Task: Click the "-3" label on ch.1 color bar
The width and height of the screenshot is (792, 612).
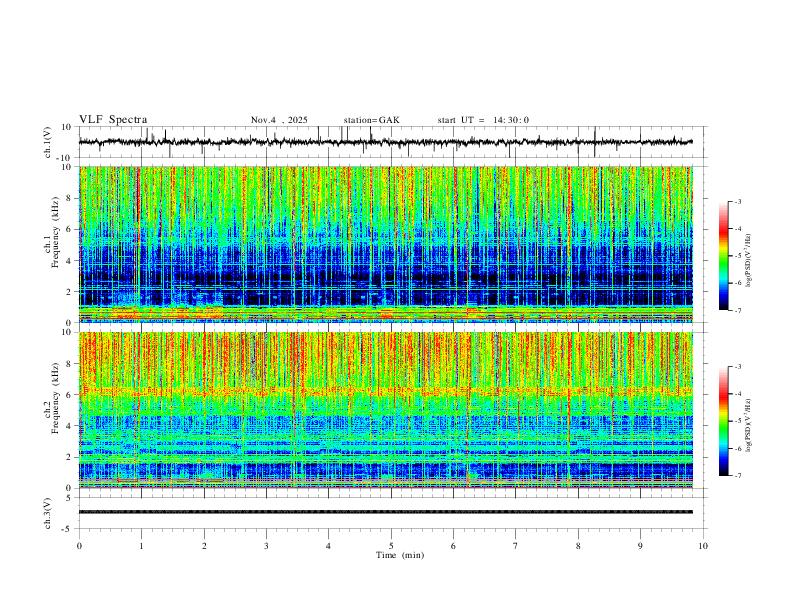Action: coord(737,201)
